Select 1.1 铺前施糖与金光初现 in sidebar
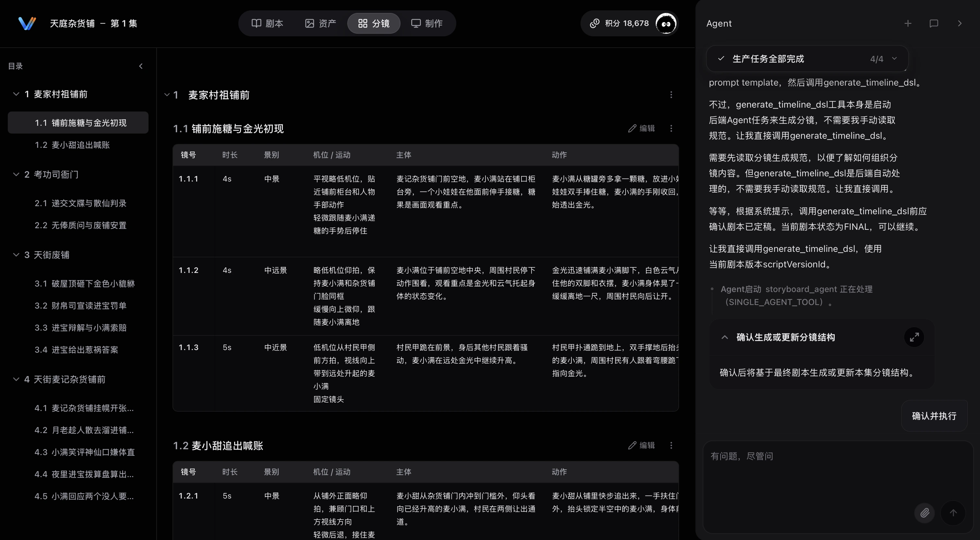This screenshot has width=980, height=540. [78, 123]
